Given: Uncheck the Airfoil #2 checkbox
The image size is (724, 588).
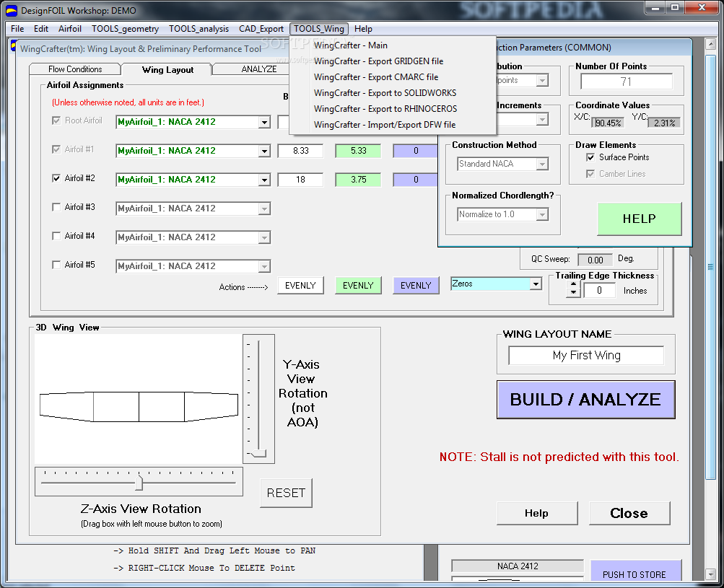Looking at the screenshot, I should 56,178.
